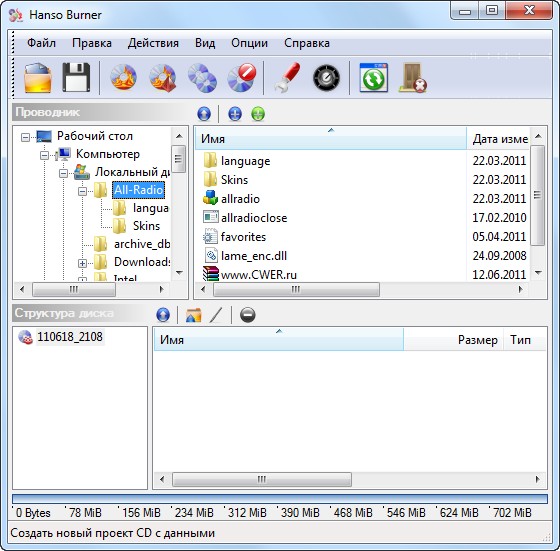Click the folder tree scroll down arrow
560x551 pixels.
click(x=179, y=273)
